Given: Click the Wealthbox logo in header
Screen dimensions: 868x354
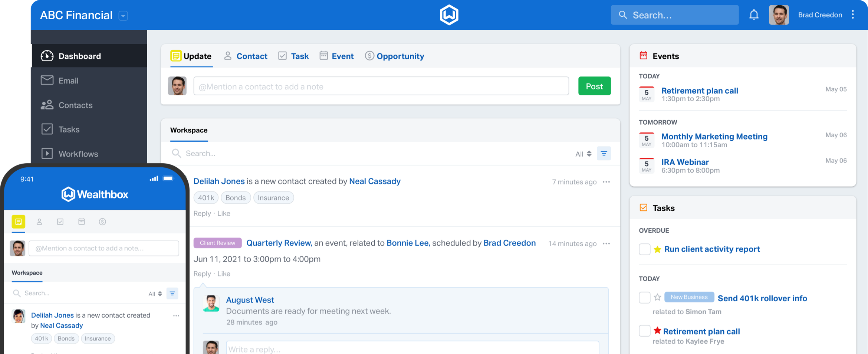Looking at the screenshot, I should 449,15.
